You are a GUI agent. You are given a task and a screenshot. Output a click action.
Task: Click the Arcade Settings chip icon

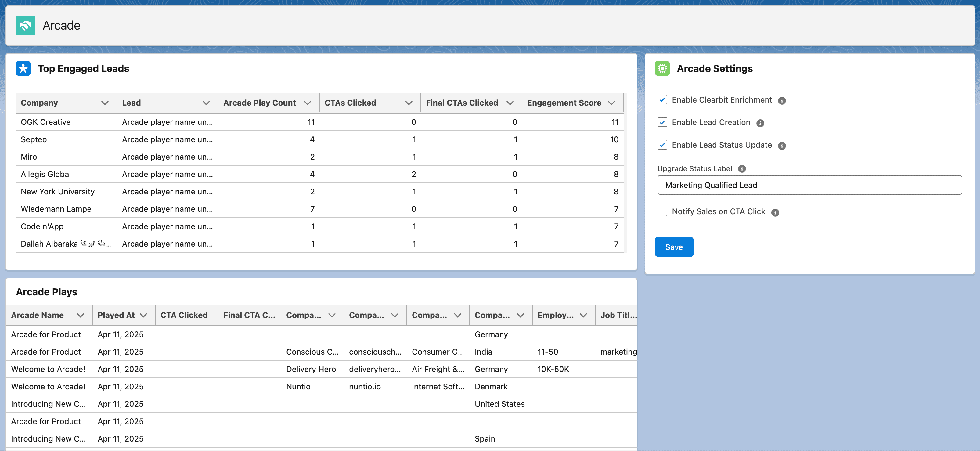pyautogui.click(x=662, y=69)
